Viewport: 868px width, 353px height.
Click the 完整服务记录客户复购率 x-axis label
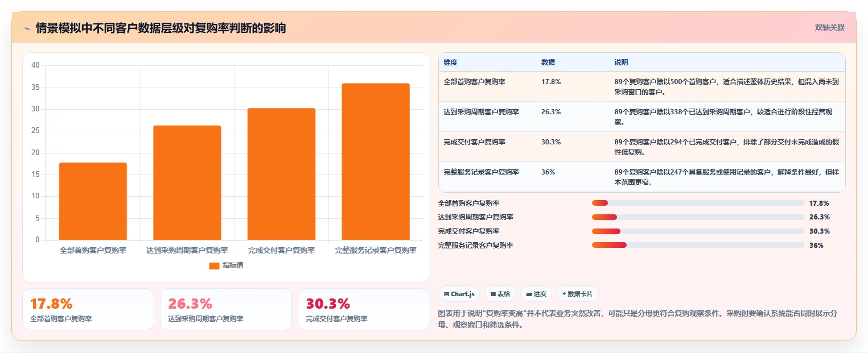376,250
